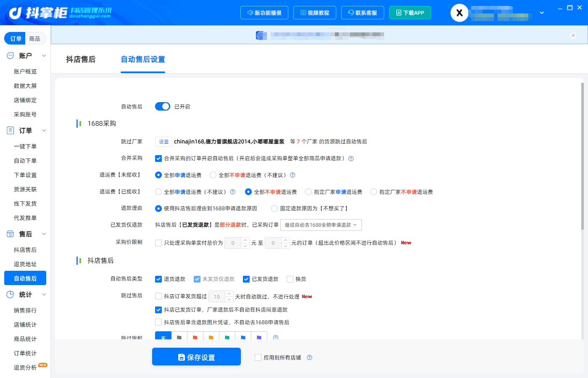Switch to the 抖店售后 tab
The height and width of the screenshot is (378, 588).
pyautogui.click(x=81, y=59)
